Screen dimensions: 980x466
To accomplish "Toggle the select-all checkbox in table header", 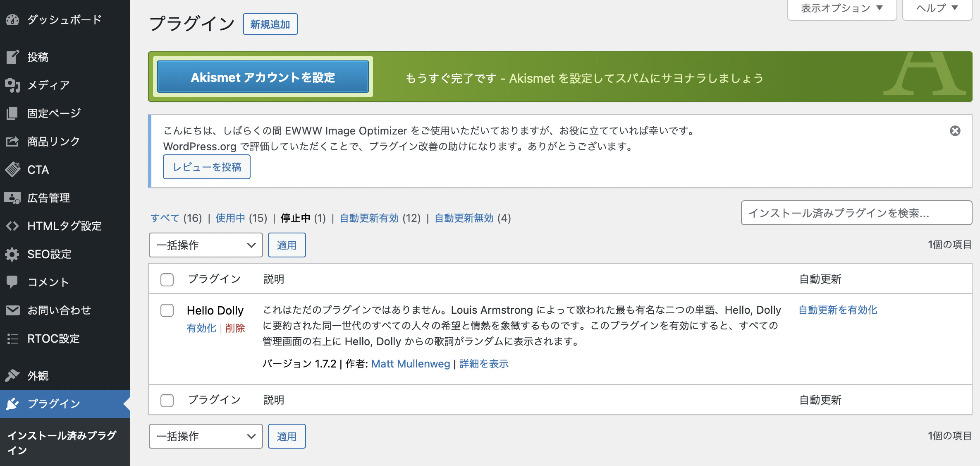I will (x=167, y=280).
